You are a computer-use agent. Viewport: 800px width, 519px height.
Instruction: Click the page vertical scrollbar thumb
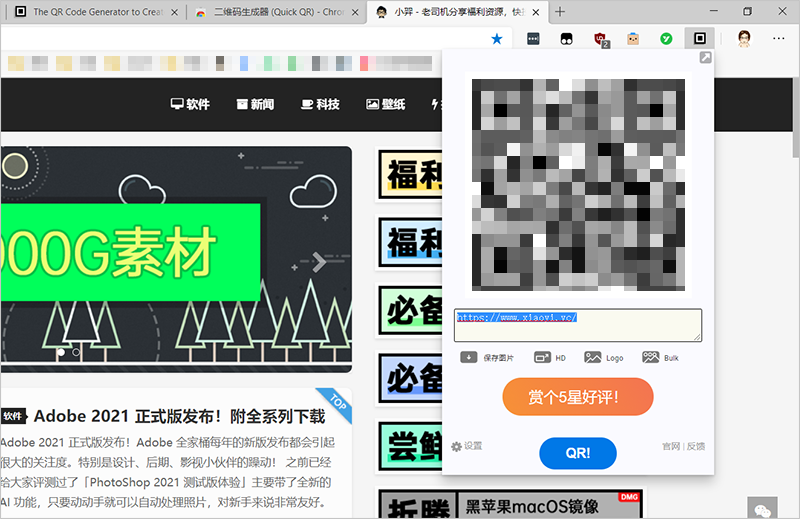pyautogui.click(x=796, y=117)
